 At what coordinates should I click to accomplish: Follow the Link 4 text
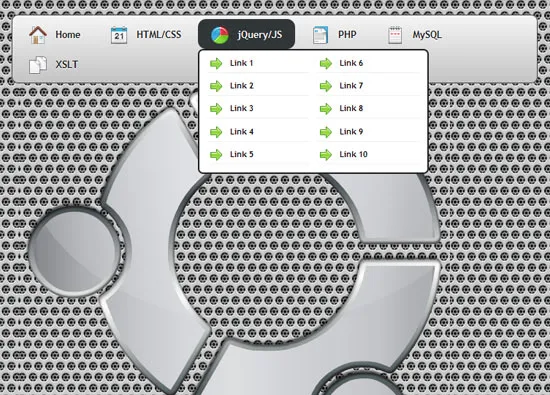point(242,132)
